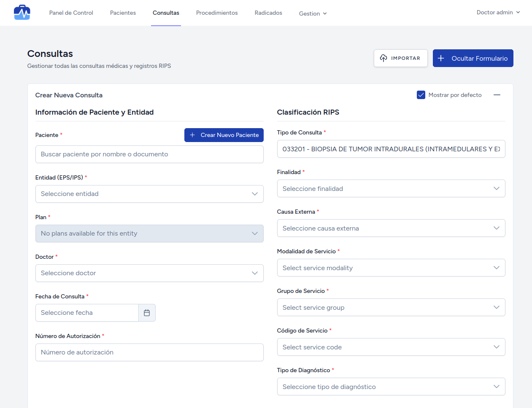The image size is (532, 408).
Task: Open the Doctor admin user menu
Action: point(498,13)
